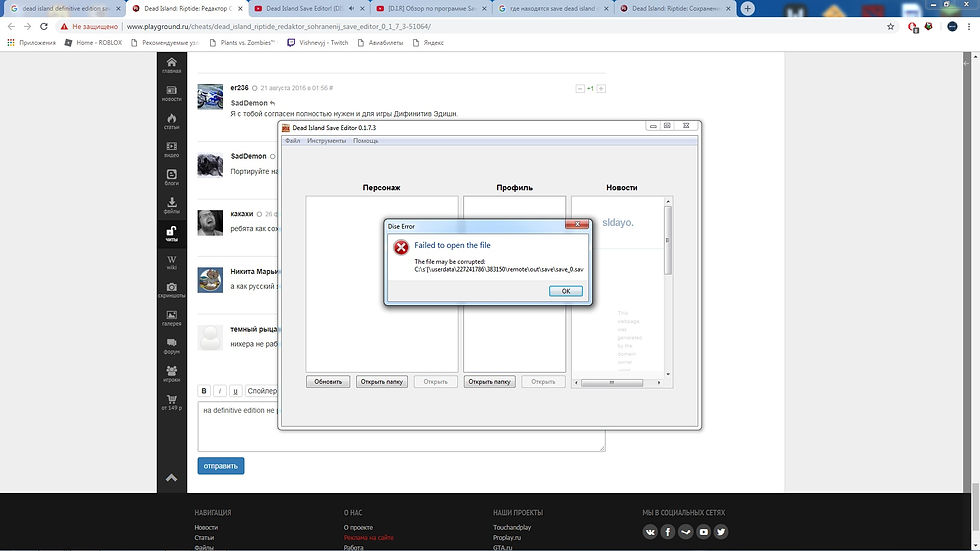Click the VK social network icon
The height and width of the screenshot is (551, 980).
point(650,532)
